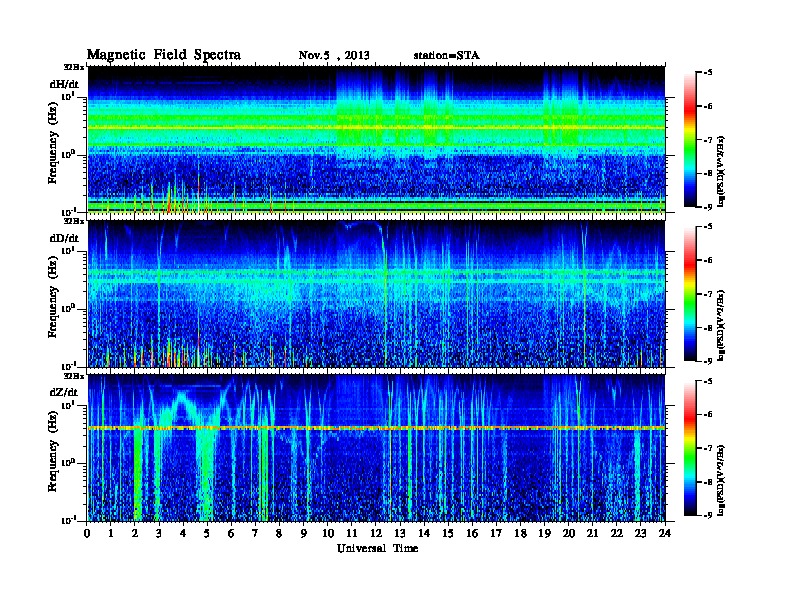This screenshot has height=612, width=792.
Task: Click the time axis tick label "0"
Action: point(87,533)
